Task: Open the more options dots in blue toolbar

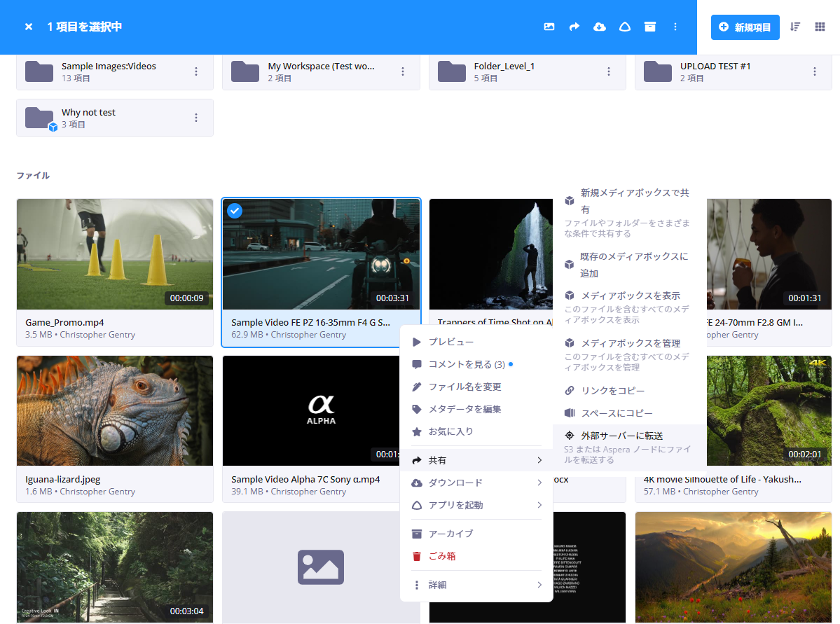Action: coord(675,27)
